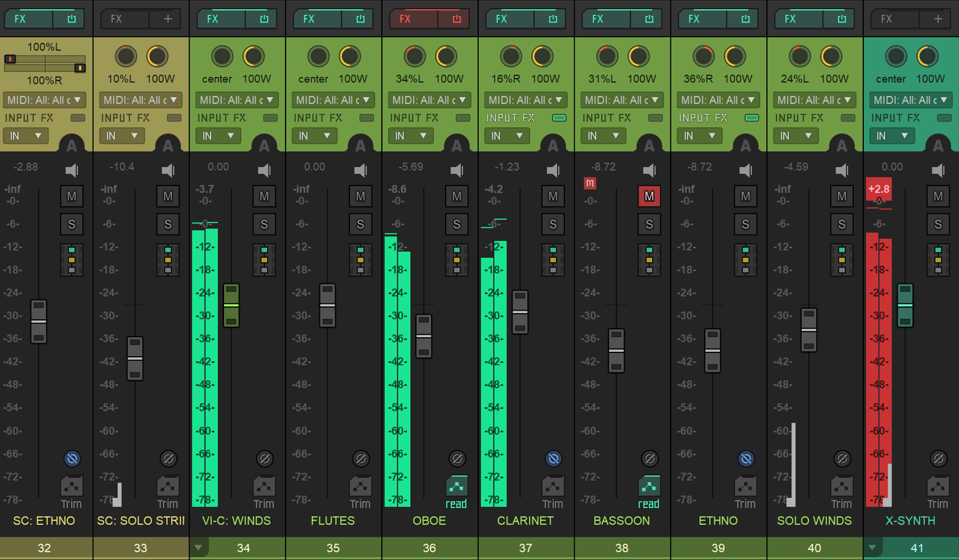This screenshot has height=560, width=959.
Task: Click the master send speaker icon on CLARINET
Action: pyautogui.click(x=553, y=170)
